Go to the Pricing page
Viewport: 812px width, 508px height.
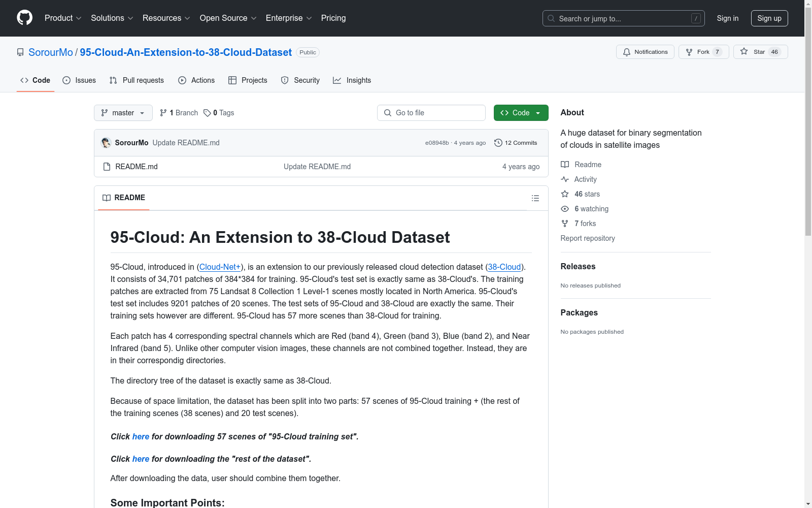(x=333, y=18)
